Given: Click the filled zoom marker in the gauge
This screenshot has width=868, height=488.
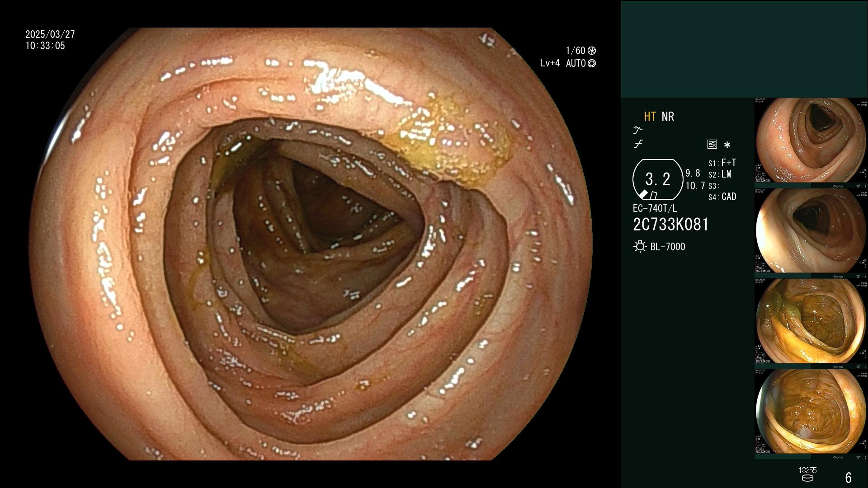Looking at the screenshot, I should [x=643, y=194].
